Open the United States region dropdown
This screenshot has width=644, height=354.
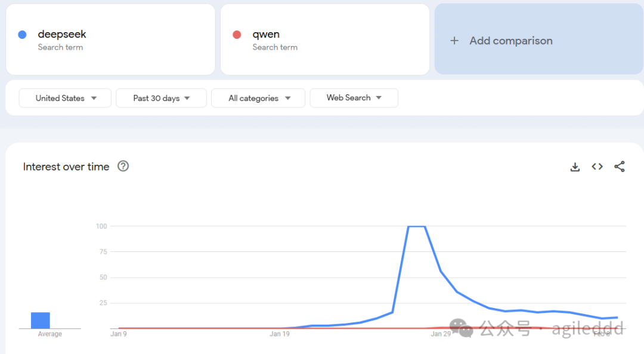point(65,98)
